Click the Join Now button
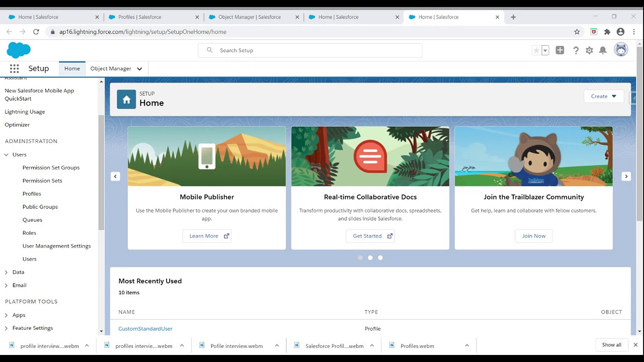Viewport: 644px width, 362px height. click(533, 236)
